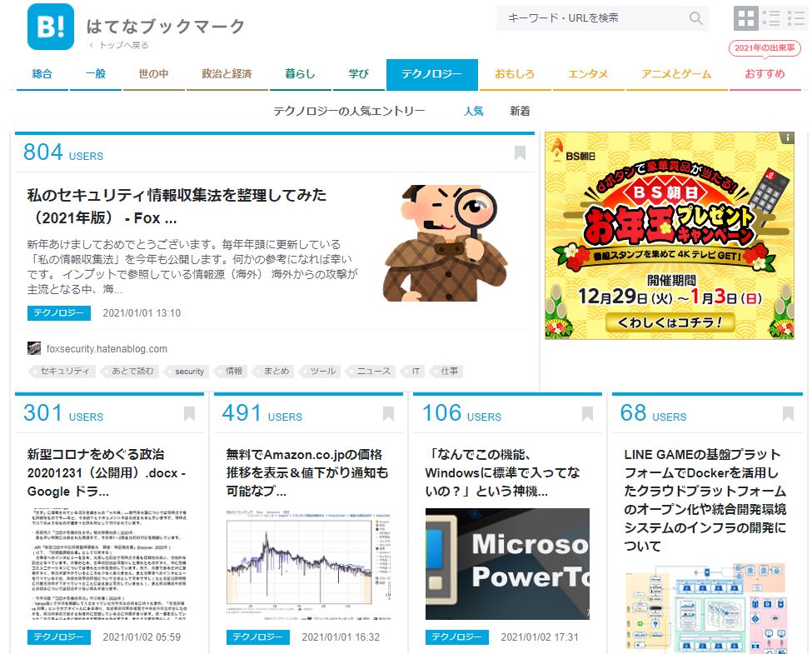Open 106 USERS bookmark count
This screenshot has height=654, width=812.
pos(462,413)
